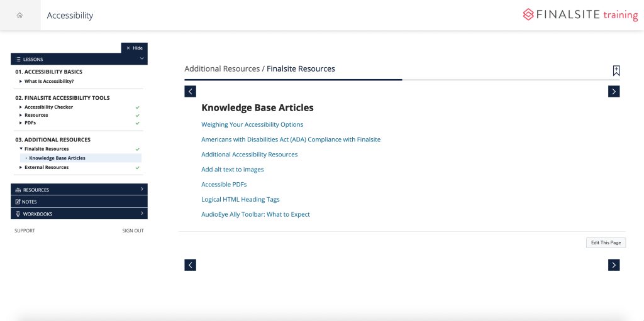The image size is (644, 321).
Task: Open the Resources sidebar panel
Action: coord(79,190)
